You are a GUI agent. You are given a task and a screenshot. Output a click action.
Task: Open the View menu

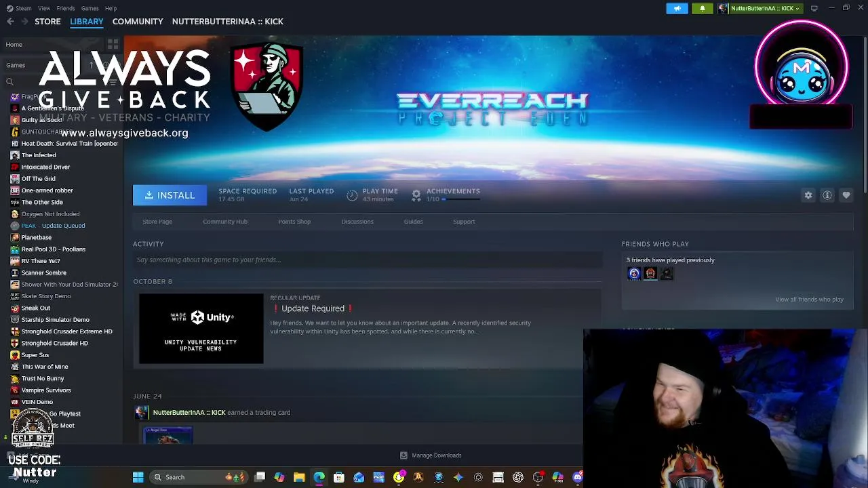[44, 8]
